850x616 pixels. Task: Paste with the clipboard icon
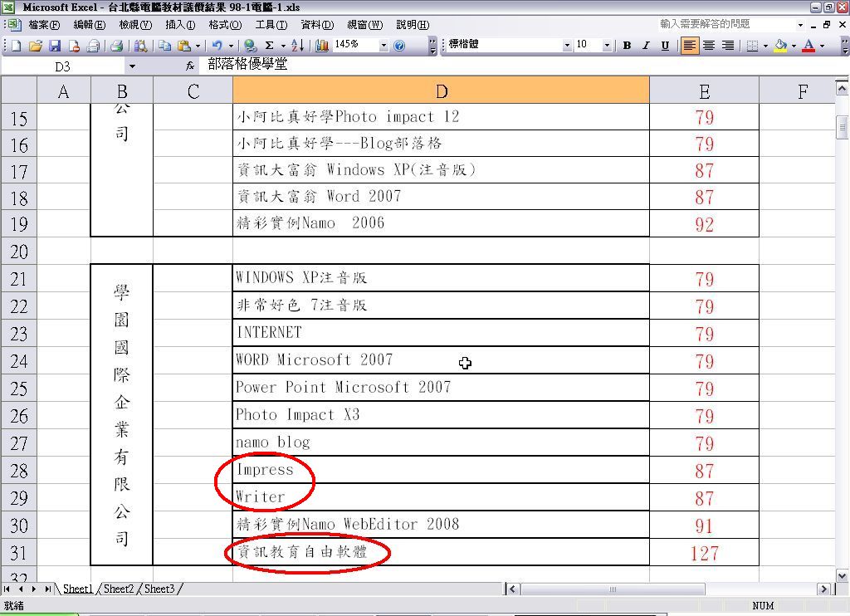point(183,46)
